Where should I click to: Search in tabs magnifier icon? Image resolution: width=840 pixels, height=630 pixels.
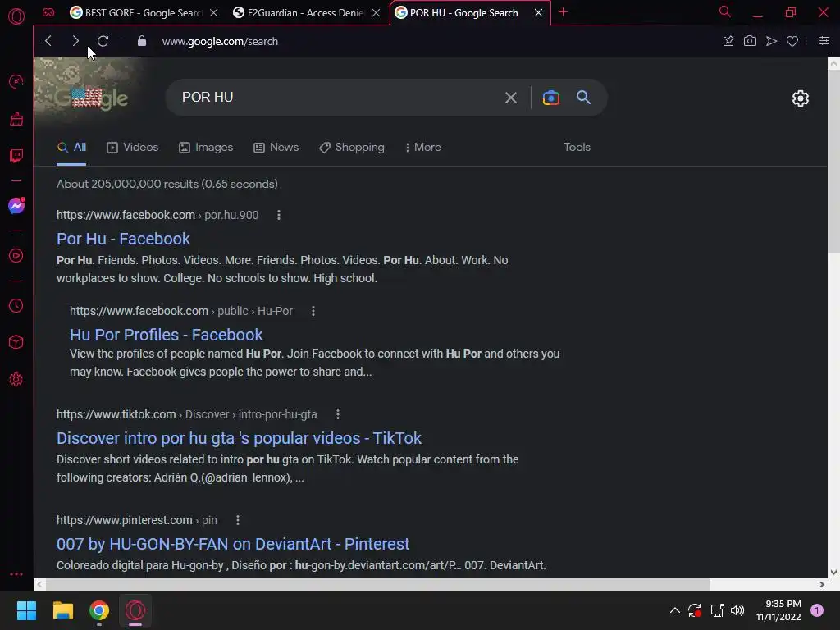point(725,11)
